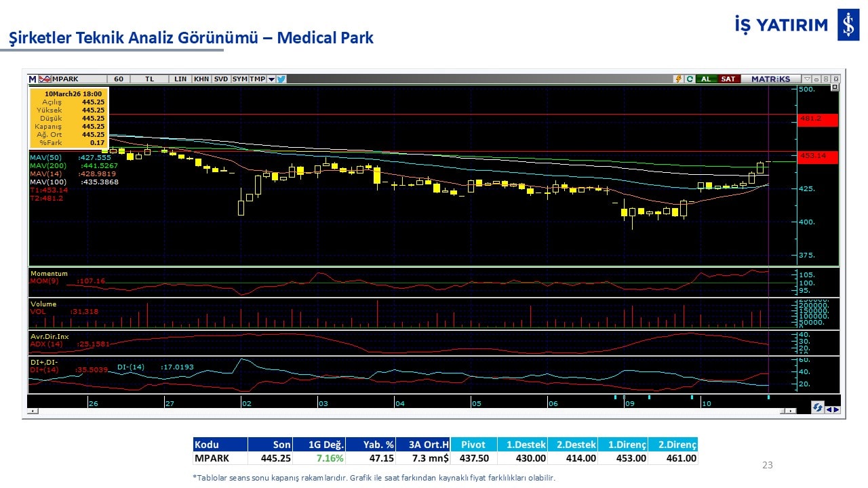Click the Matriks M logo icon
This screenshot has height=488, width=868.
coord(33,79)
